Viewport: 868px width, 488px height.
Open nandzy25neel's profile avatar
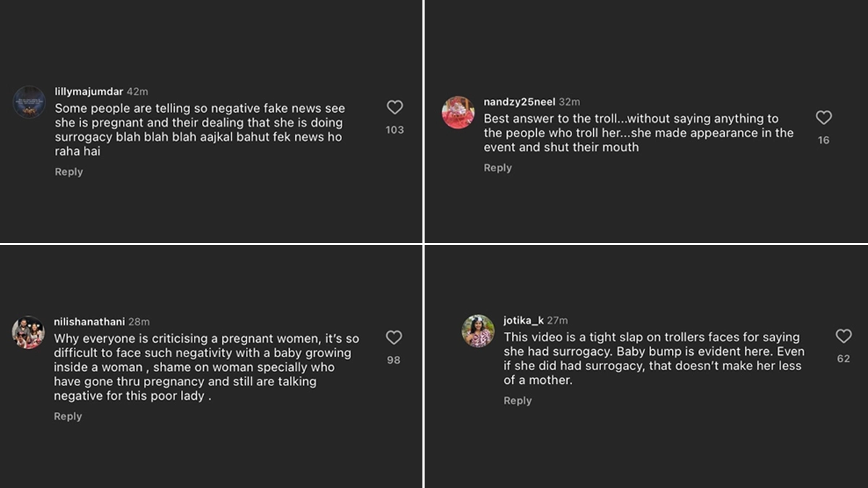[x=458, y=112]
